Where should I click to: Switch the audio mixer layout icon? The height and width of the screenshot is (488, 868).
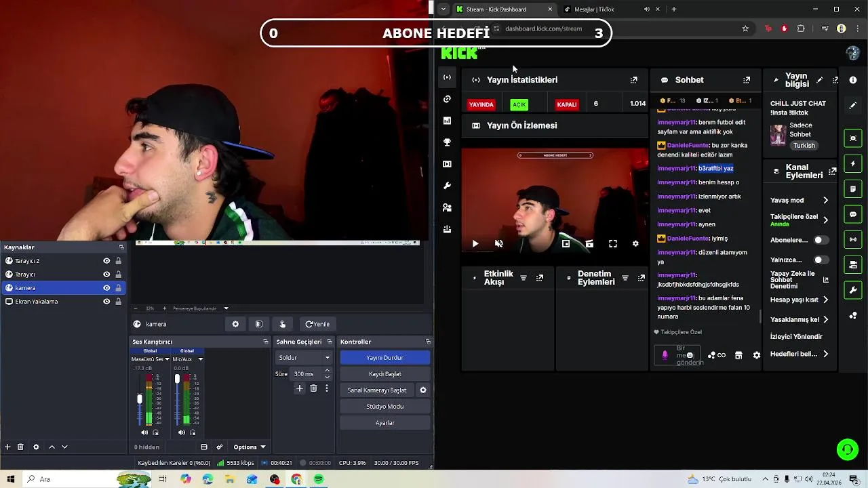coord(203,447)
